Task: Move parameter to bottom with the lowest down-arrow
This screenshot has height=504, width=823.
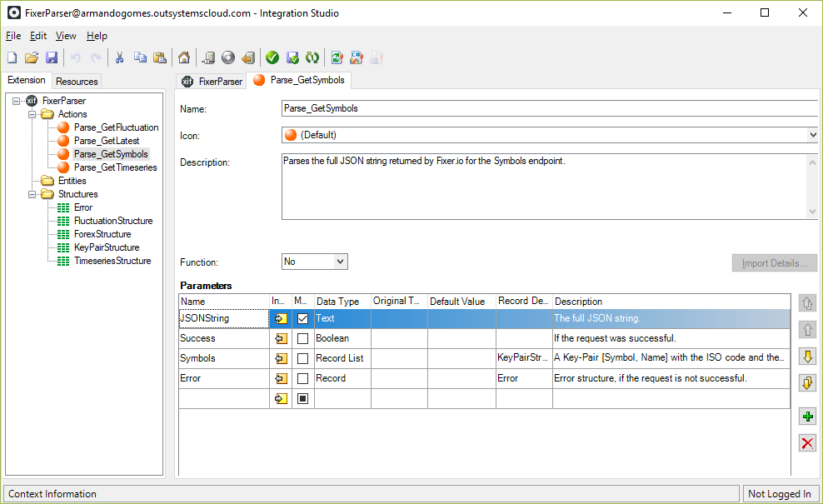Action: tap(807, 382)
